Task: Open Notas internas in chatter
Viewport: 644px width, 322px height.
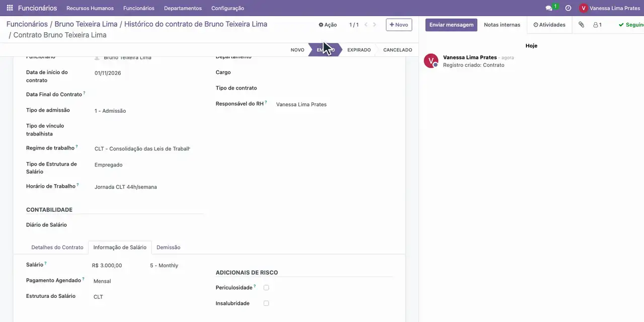Action: (502, 25)
